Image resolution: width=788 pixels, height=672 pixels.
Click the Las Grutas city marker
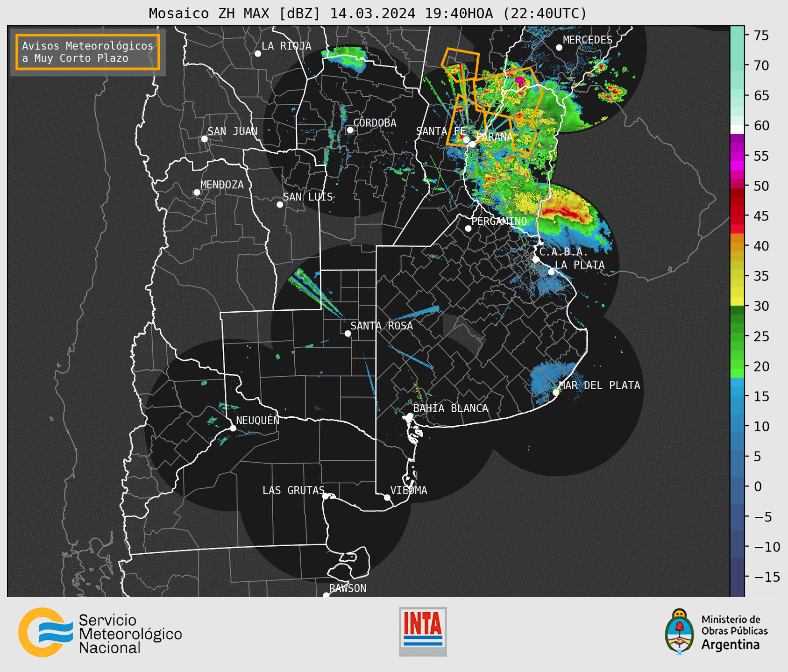pos(326,496)
